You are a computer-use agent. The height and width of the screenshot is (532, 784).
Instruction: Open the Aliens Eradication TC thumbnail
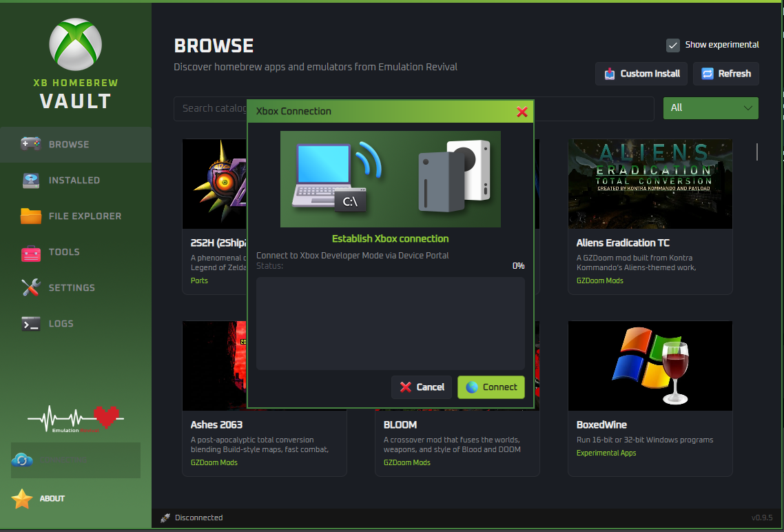650,184
